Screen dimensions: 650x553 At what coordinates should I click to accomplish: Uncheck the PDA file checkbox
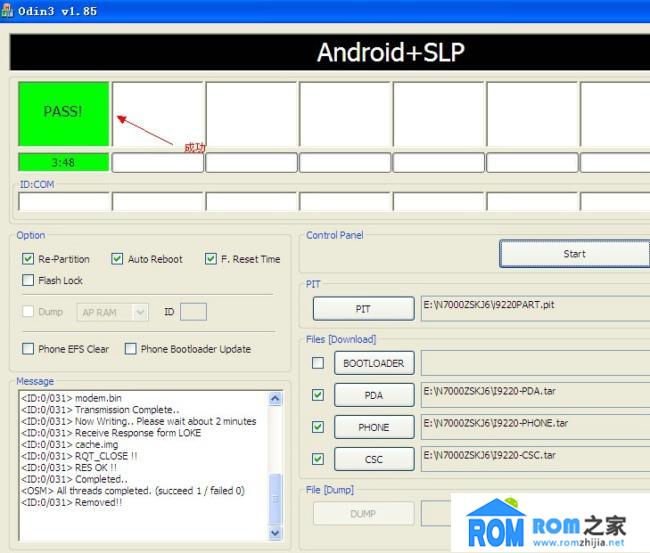click(318, 395)
